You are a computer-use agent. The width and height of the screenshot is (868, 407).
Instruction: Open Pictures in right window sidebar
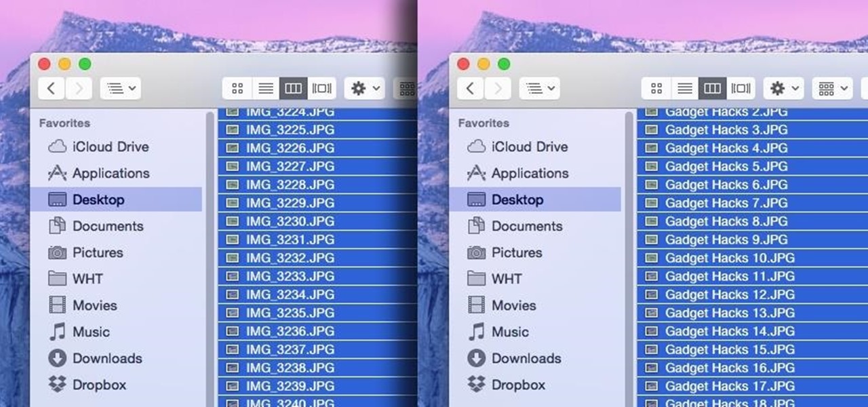536,252
